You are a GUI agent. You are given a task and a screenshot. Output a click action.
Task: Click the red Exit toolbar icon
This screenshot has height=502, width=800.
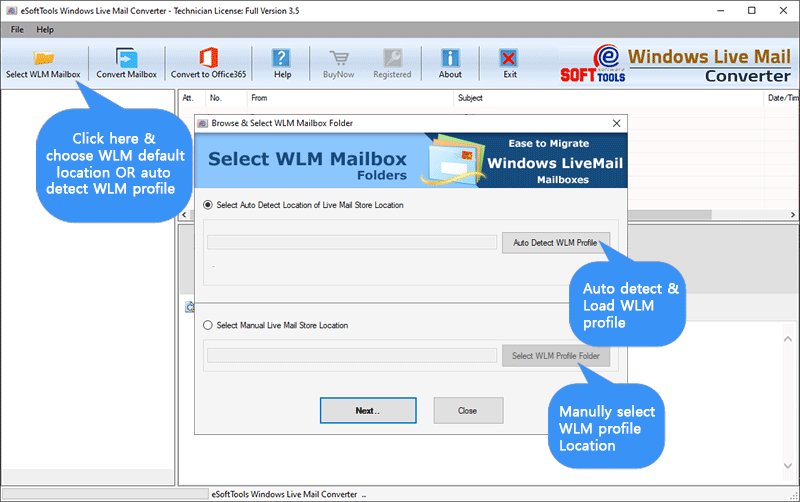(x=509, y=64)
